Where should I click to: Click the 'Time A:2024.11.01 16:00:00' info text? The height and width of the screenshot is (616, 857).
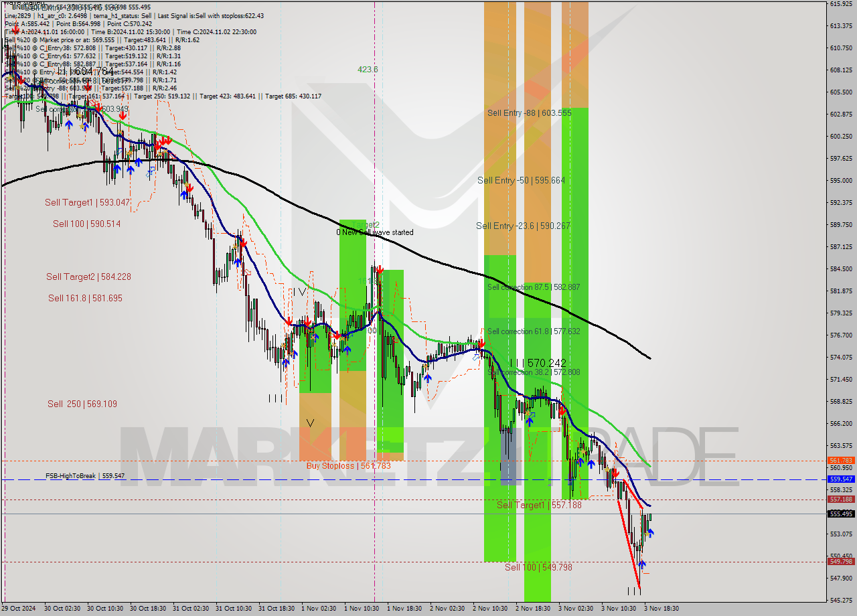(44, 31)
